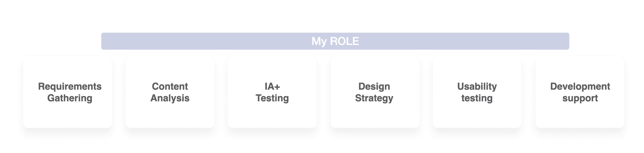This screenshot has width=644, height=153.
Task: Click the word 'Strategy' in fourth card
Action: point(374,98)
